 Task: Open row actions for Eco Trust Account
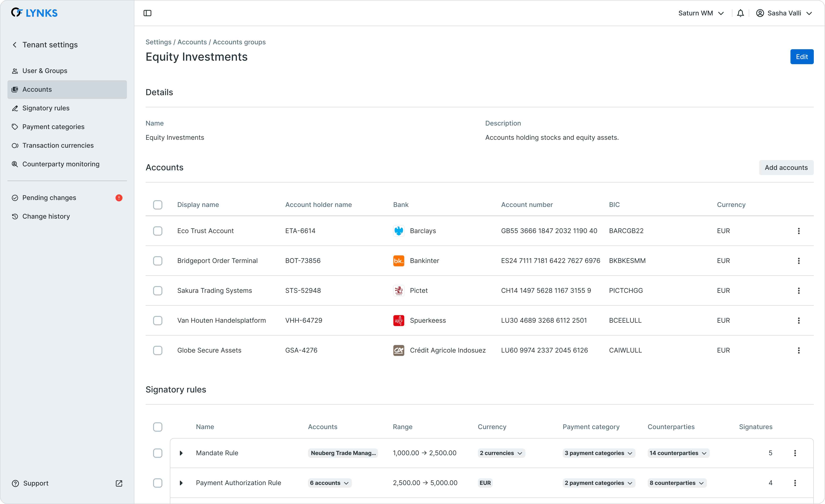799,231
